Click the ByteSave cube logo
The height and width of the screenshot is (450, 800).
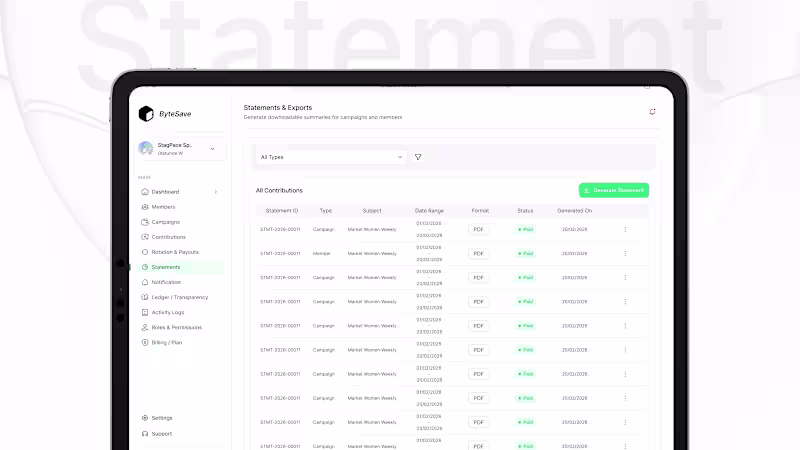tap(146, 114)
